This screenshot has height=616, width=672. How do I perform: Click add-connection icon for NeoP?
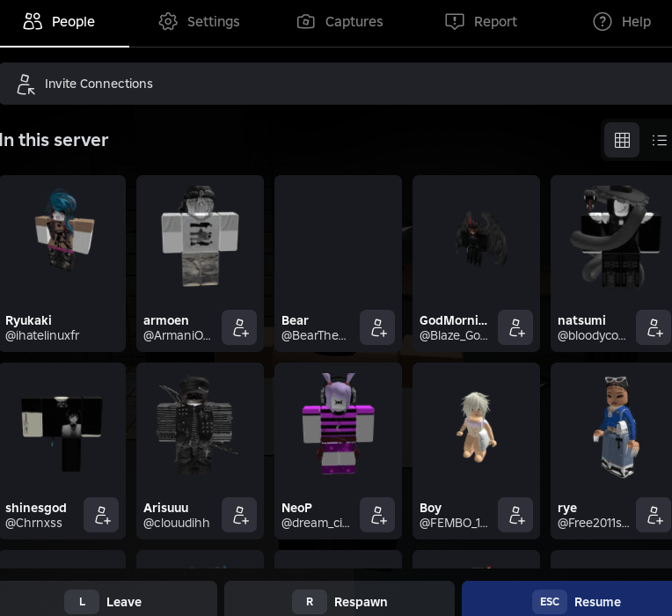tap(377, 515)
